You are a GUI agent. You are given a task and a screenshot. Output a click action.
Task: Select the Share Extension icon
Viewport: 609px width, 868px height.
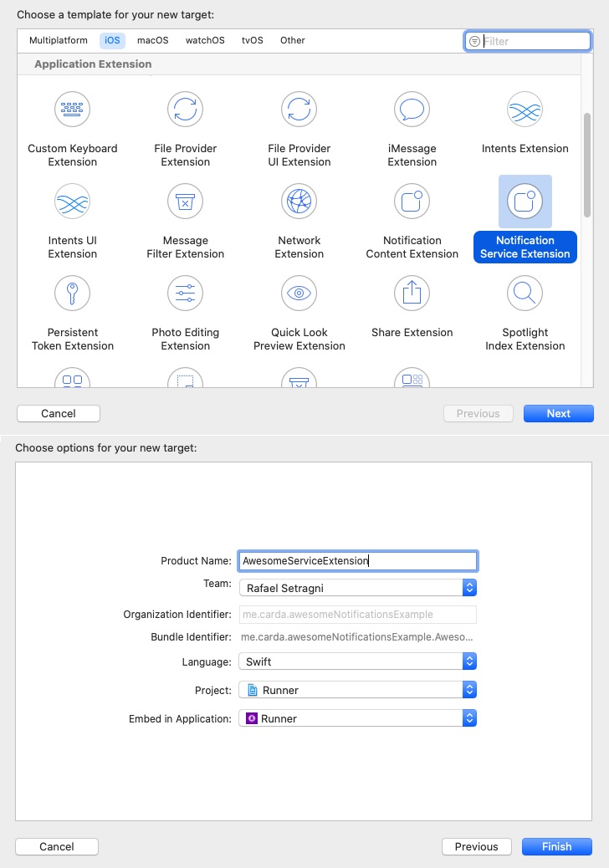tap(412, 293)
